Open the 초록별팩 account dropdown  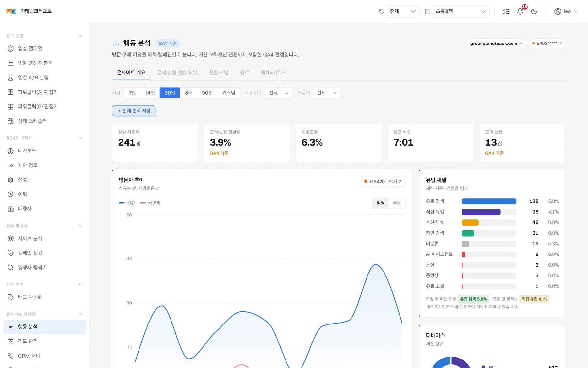point(461,11)
